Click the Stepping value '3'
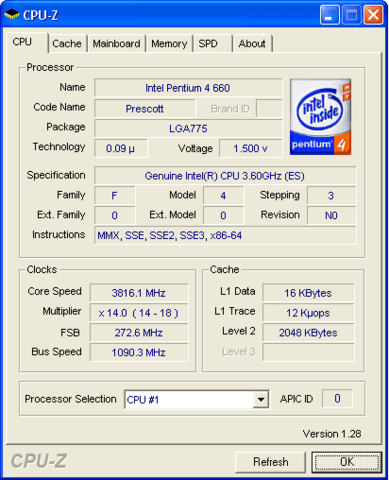The height and width of the screenshot is (480, 389). 331,195
